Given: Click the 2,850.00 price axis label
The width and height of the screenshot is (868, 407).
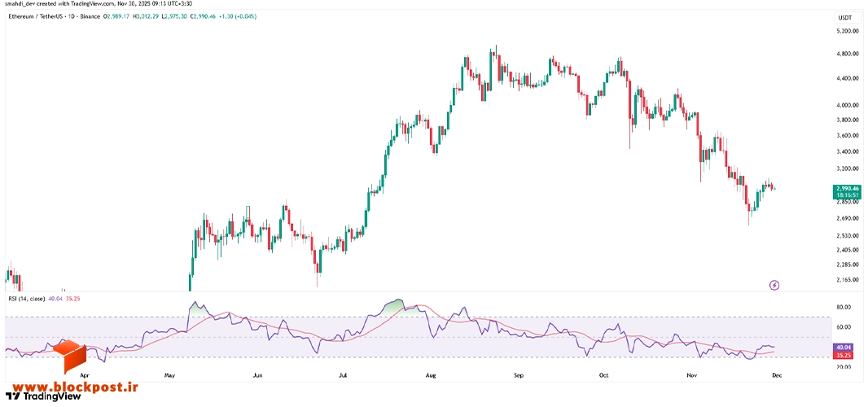Looking at the screenshot, I should click(847, 202).
